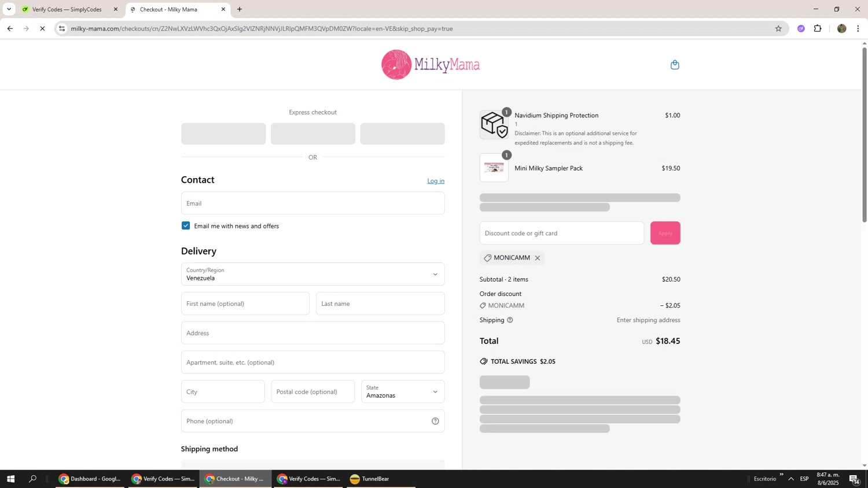Open the Dashboard Google Chrome taskbar window

(x=90, y=479)
